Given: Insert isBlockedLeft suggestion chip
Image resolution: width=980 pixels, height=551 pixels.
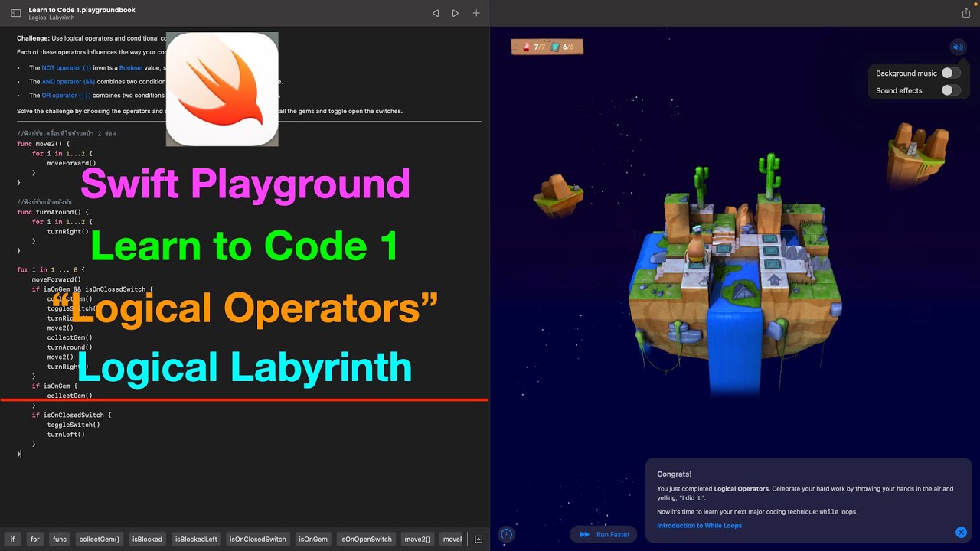Looking at the screenshot, I should click(x=196, y=539).
